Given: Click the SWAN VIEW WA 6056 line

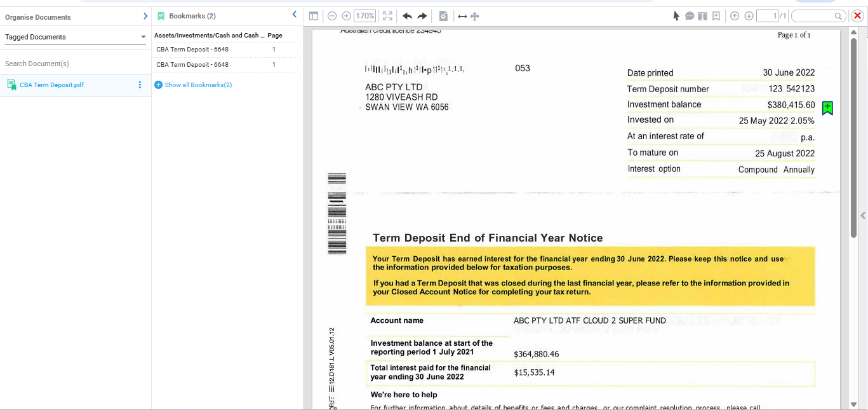Looking at the screenshot, I should (x=407, y=107).
